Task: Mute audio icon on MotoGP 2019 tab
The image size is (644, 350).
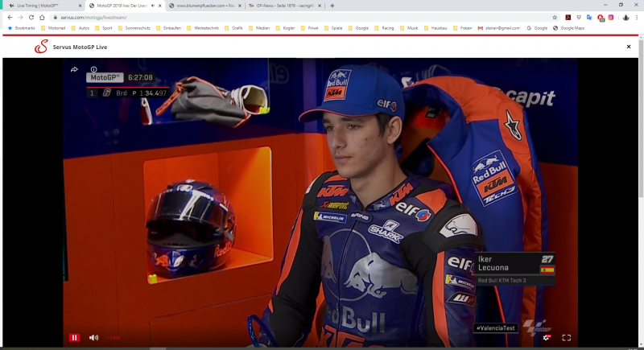Action: [x=153, y=6]
